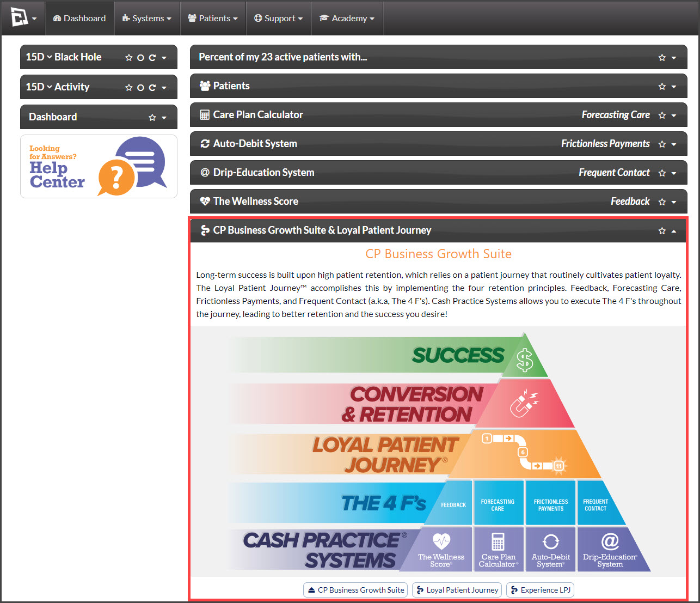
Task: Star the CP Business Growth Suite panel
Action: pyautogui.click(x=662, y=231)
